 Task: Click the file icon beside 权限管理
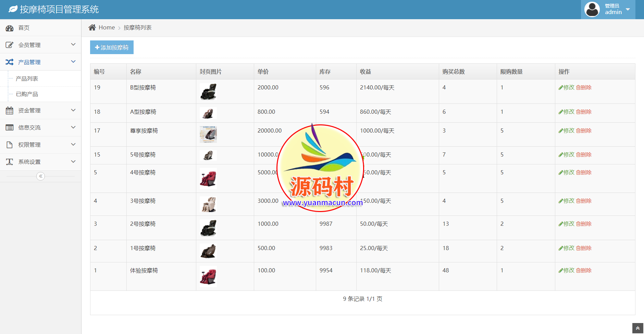tap(10, 145)
